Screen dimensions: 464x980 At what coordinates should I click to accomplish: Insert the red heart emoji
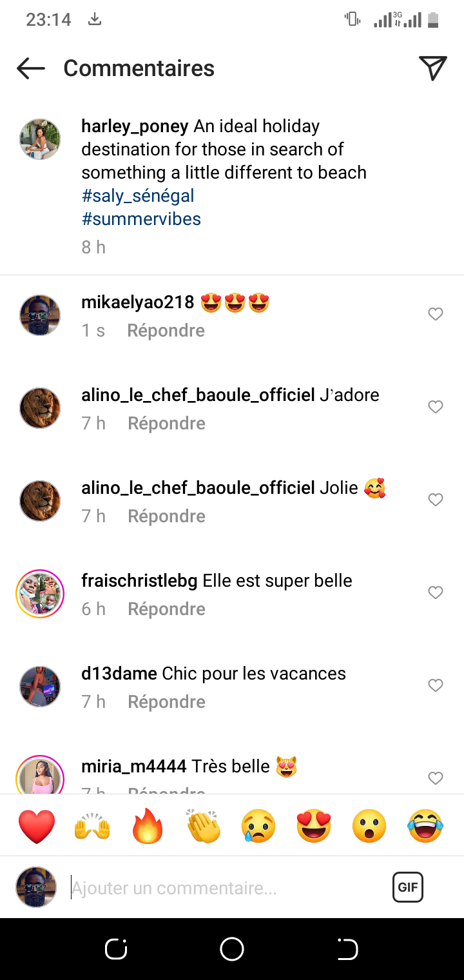point(37,827)
